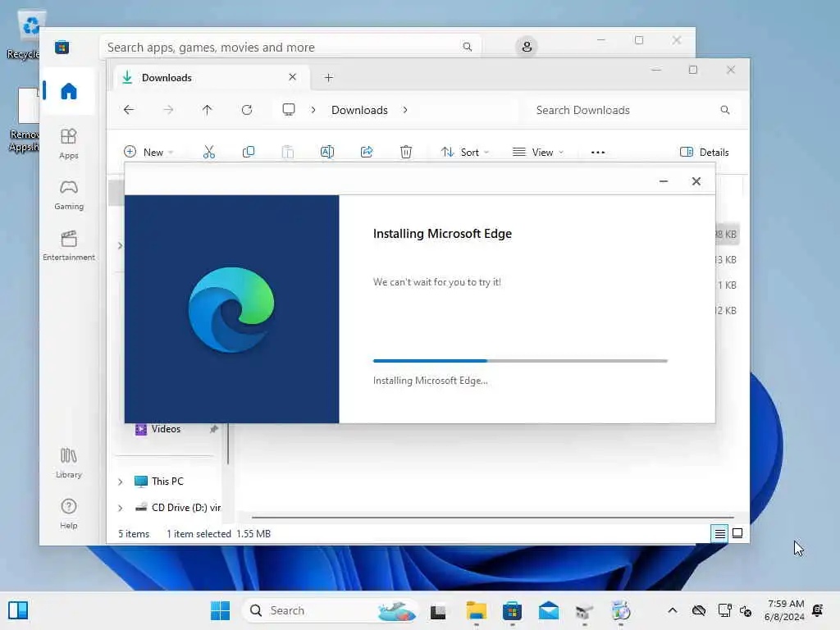This screenshot has width=840, height=630.
Task: Open Library in Microsoft Store sidebar
Action: coord(69,463)
